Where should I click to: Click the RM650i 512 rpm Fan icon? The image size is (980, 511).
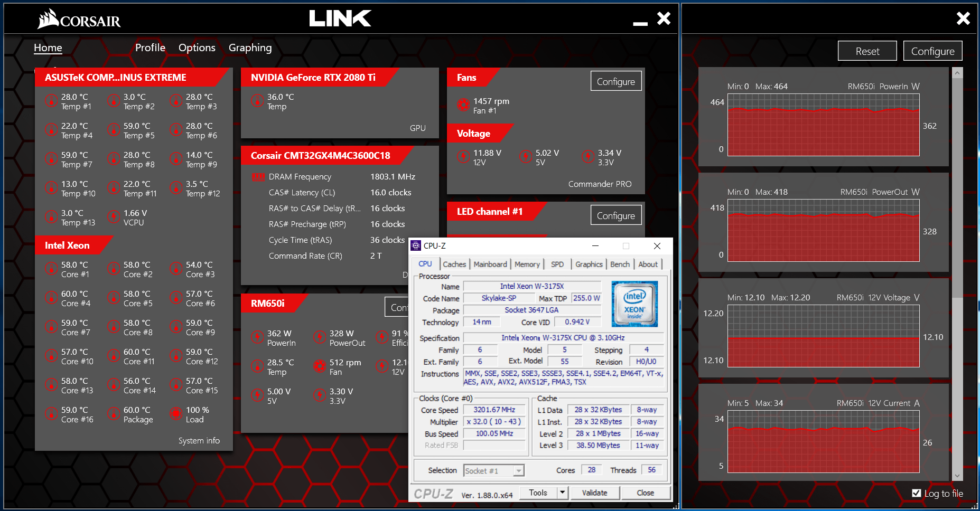coord(320,366)
